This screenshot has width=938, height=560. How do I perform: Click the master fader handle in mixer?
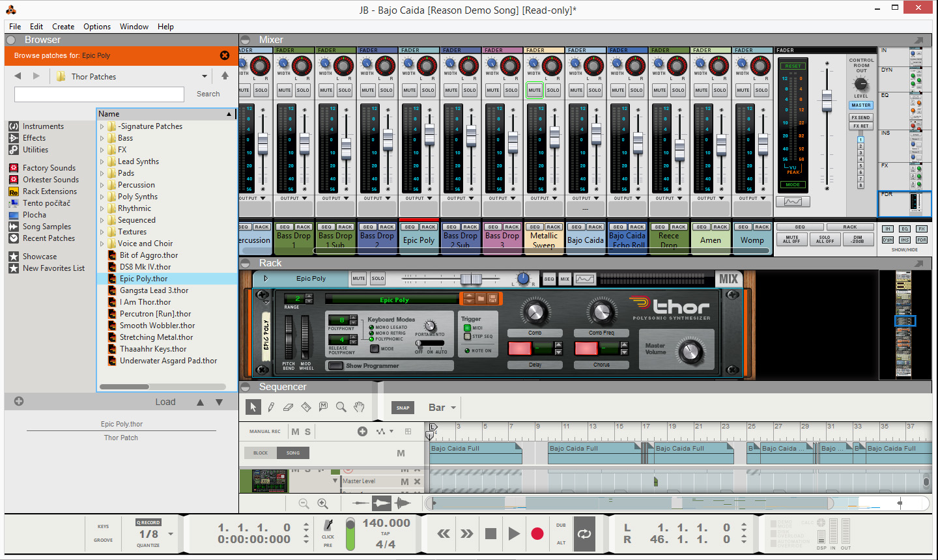(x=827, y=100)
